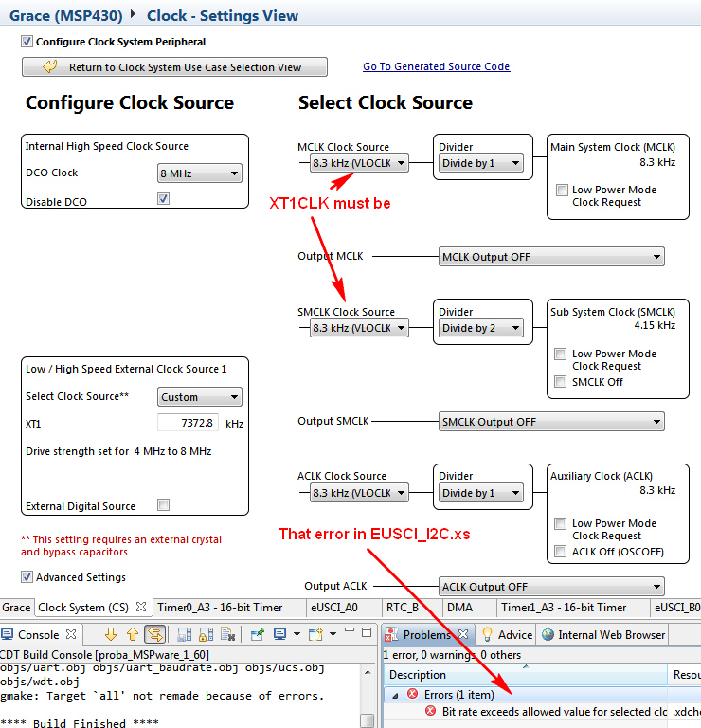This screenshot has height=728, width=701.
Task: Toggle the scroll lock icon in Console
Action: (206, 634)
